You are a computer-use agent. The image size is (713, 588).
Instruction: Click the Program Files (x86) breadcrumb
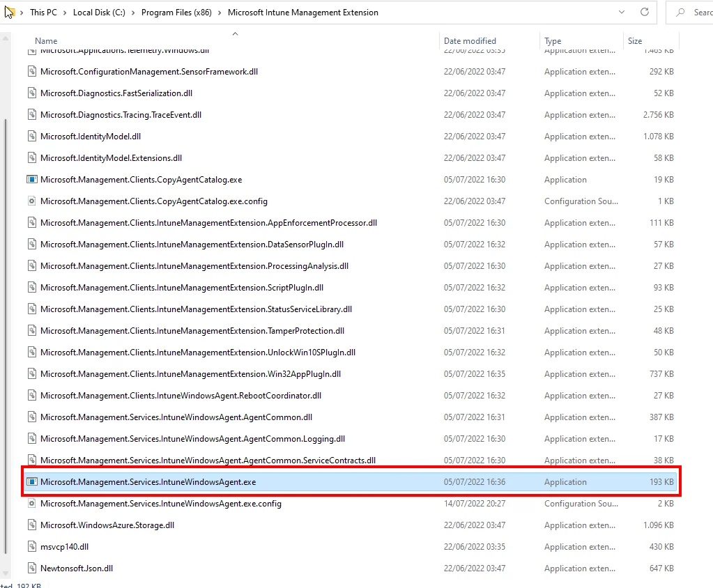(x=176, y=13)
